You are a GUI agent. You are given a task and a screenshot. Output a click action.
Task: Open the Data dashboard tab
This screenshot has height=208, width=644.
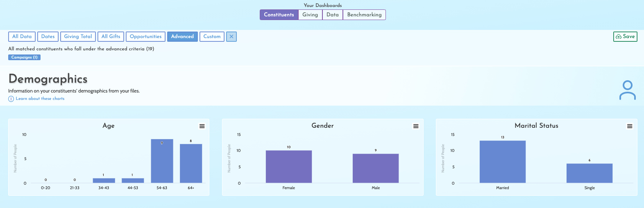click(333, 15)
